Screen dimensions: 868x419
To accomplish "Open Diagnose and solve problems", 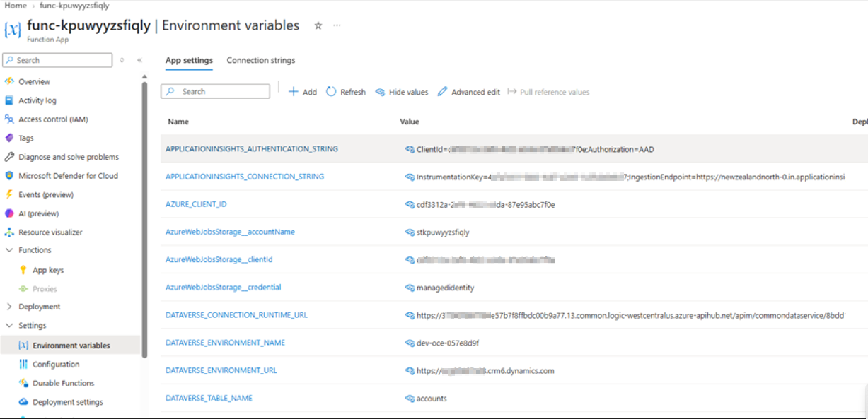I will 68,157.
